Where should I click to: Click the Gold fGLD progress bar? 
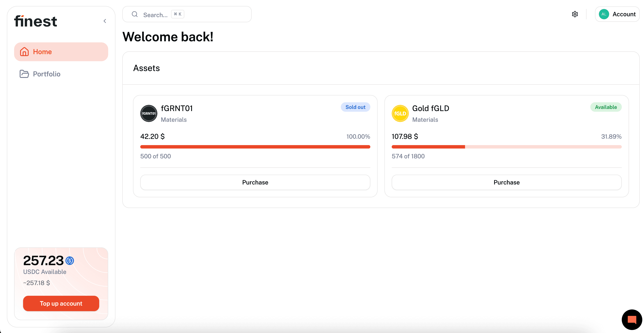(507, 147)
